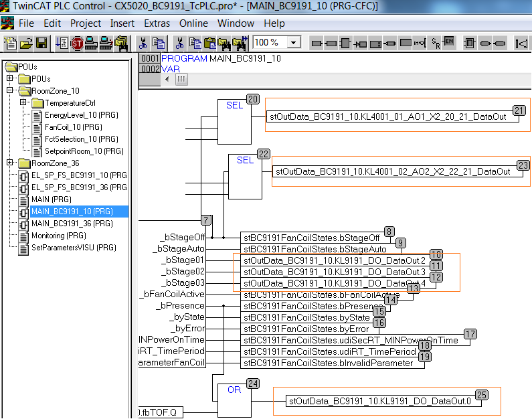532x419 pixels.
Task: Select the Set/Reset (S R) tool
Action: tap(436, 44)
